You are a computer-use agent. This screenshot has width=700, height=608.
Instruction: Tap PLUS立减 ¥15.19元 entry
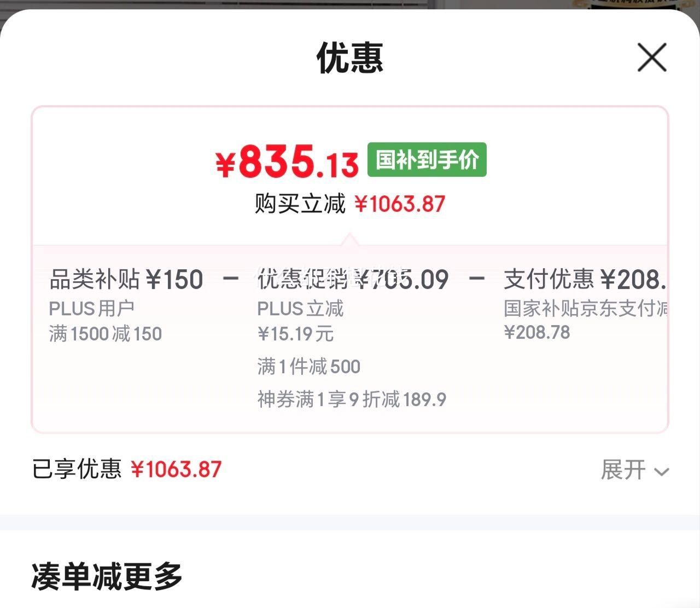click(300, 321)
